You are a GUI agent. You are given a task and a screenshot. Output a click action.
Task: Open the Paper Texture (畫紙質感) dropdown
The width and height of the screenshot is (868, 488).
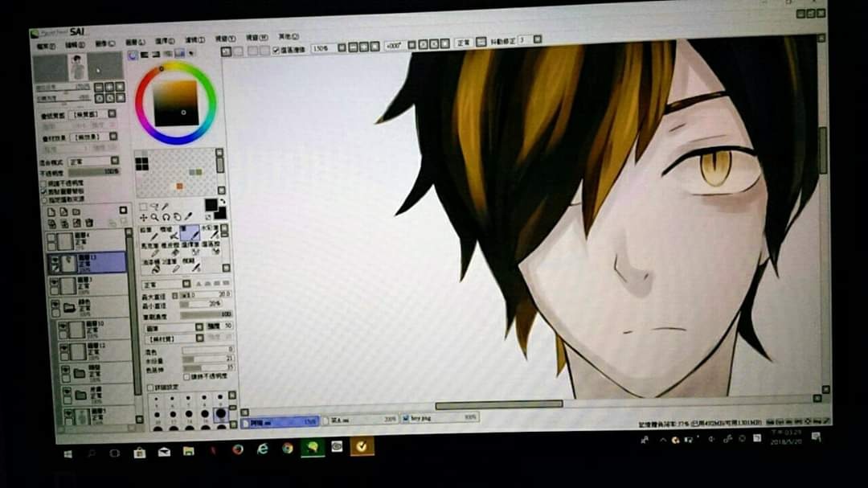[x=112, y=113]
